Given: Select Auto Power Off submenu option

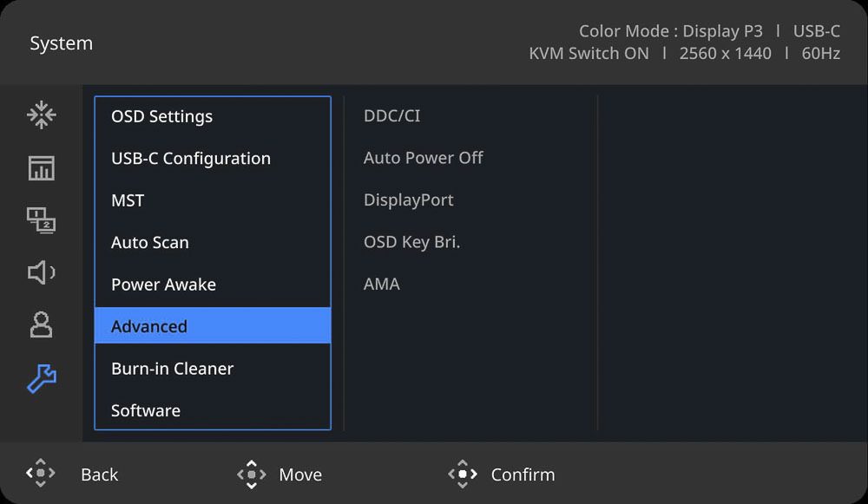Looking at the screenshot, I should 423,158.
